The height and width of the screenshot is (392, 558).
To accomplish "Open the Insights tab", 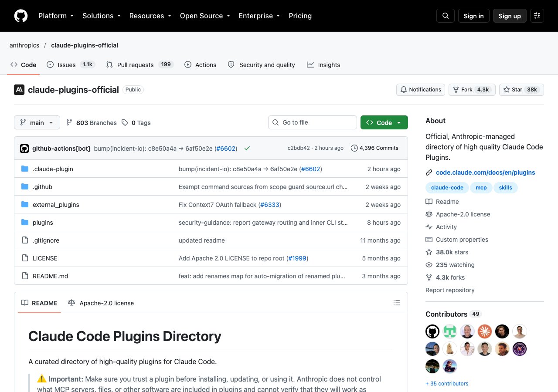I will 323,64.
